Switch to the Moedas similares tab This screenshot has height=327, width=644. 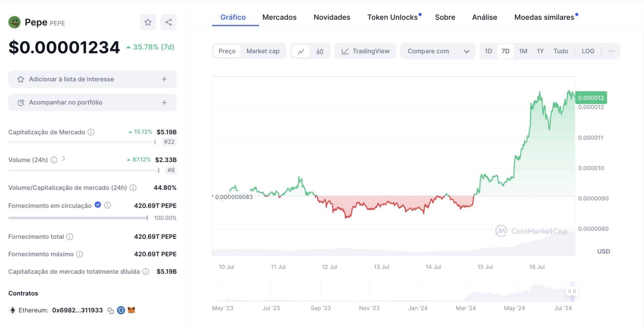pyautogui.click(x=544, y=17)
